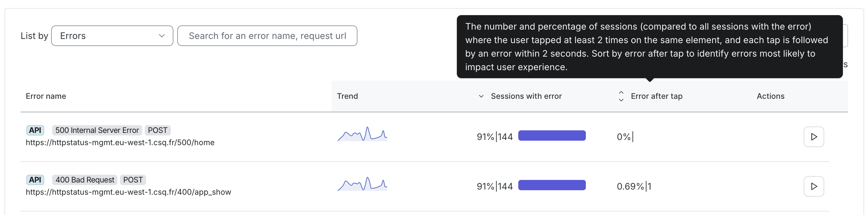This screenshot has width=868, height=215.
Task: Sort by Sessions with error column
Action: (526, 96)
